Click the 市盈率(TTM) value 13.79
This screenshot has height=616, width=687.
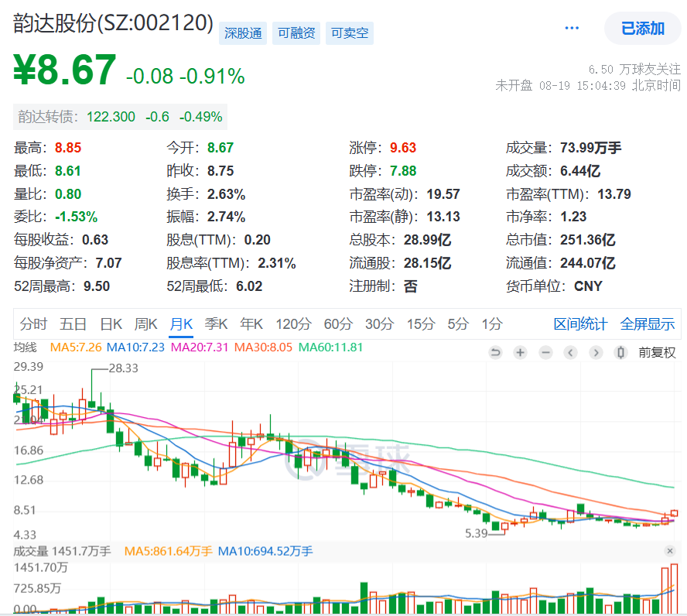[x=614, y=194]
